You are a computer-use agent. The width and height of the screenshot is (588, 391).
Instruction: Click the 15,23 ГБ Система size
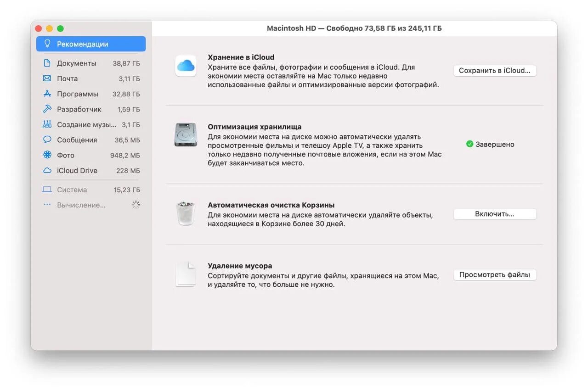127,190
